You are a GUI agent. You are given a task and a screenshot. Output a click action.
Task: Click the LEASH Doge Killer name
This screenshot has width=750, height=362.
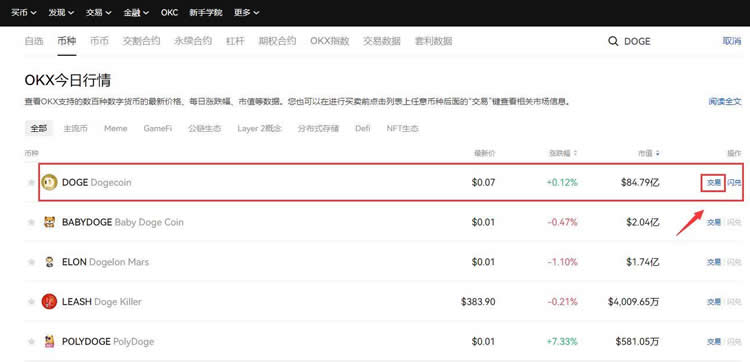[x=102, y=302]
